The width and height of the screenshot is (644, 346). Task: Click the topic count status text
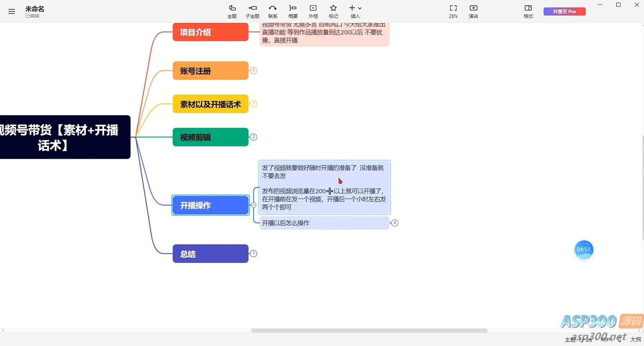(x=578, y=340)
